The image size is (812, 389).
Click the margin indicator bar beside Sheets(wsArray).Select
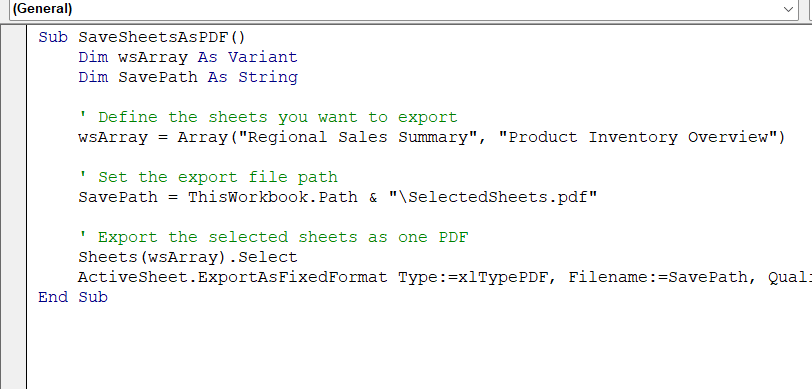tap(13, 257)
